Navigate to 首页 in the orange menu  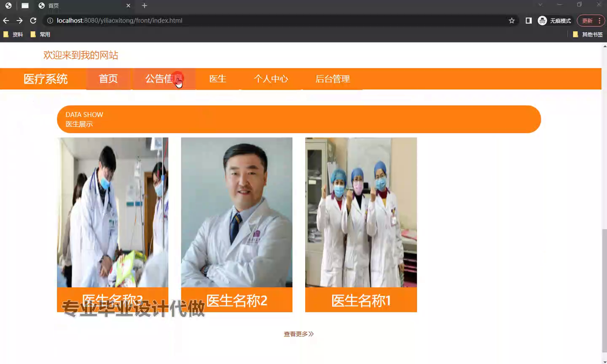108,79
